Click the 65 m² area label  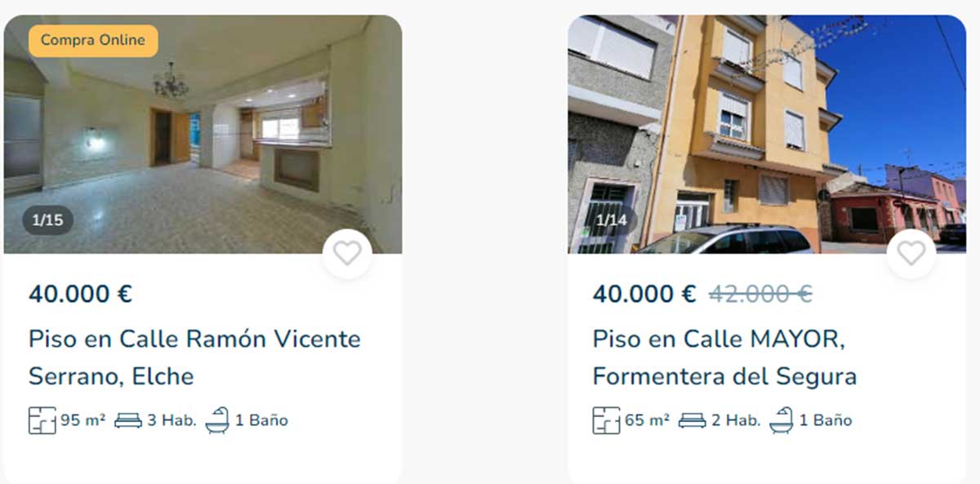coord(647,420)
